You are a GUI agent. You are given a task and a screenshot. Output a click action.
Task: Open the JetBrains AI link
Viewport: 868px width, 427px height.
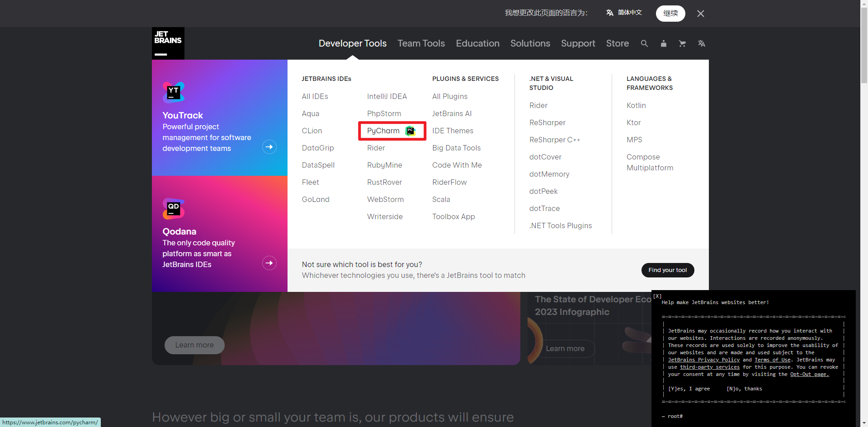click(452, 113)
